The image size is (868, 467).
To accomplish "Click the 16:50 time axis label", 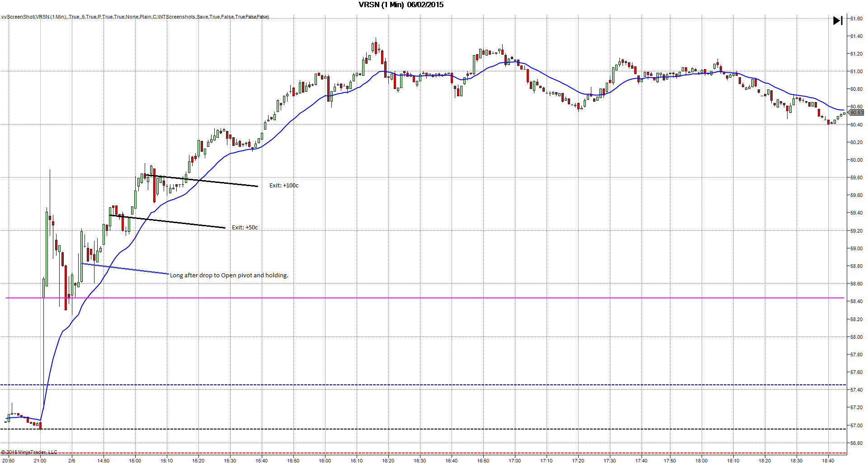I will pyautogui.click(x=483, y=461).
